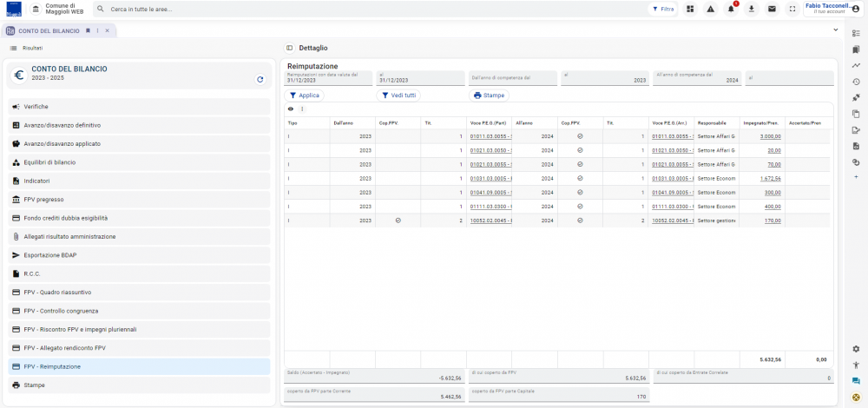Viewport: 868px width, 408px height.
Task: Click Cop.FPV check in the 20,00 row
Action: 580,150
